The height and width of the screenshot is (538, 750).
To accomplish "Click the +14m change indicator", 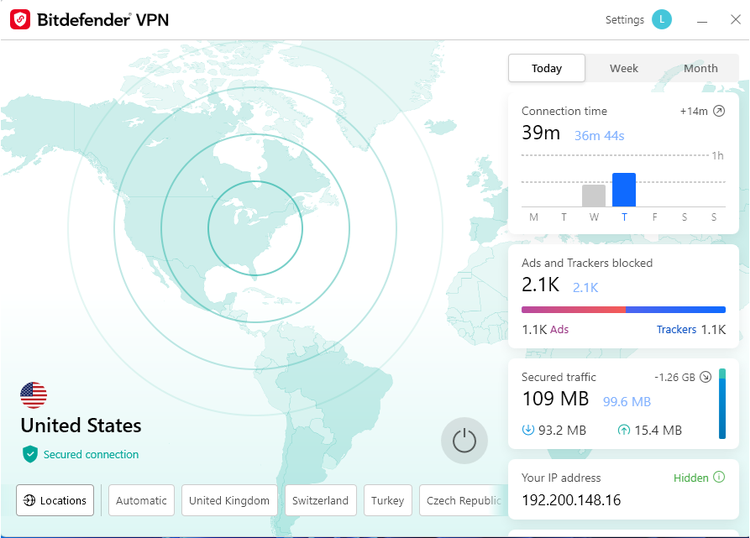I will tap(694, 111).
